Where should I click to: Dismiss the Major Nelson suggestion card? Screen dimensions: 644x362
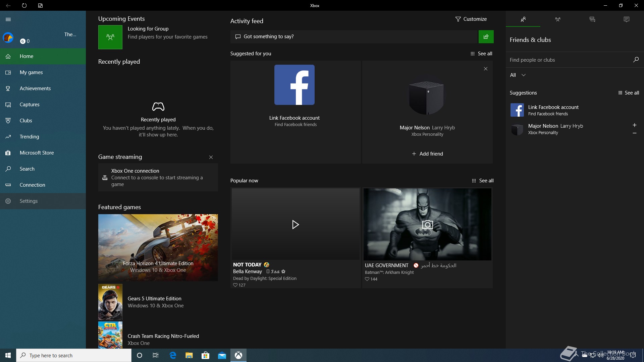coord(486,69)
